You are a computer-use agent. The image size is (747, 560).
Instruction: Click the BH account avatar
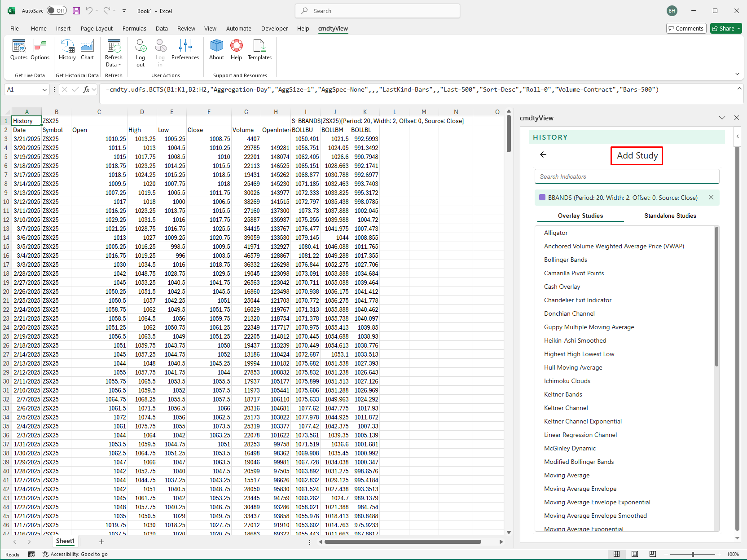[x=672, y=11]
